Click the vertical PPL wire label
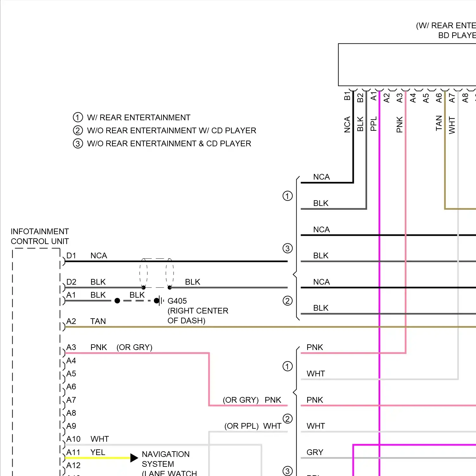The height and width of the screenshot is (476, 476). coord(374,123)
